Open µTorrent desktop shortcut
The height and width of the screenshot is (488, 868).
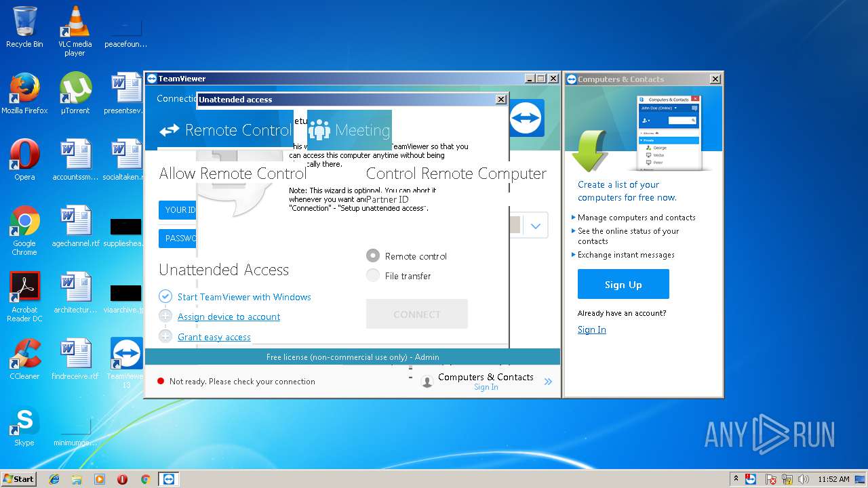75,93
